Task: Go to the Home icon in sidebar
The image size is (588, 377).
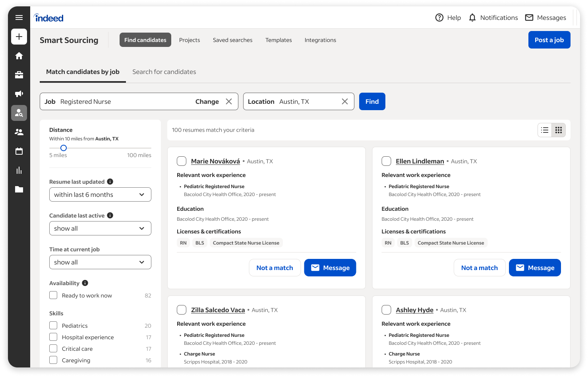Action: pos(19,56)
